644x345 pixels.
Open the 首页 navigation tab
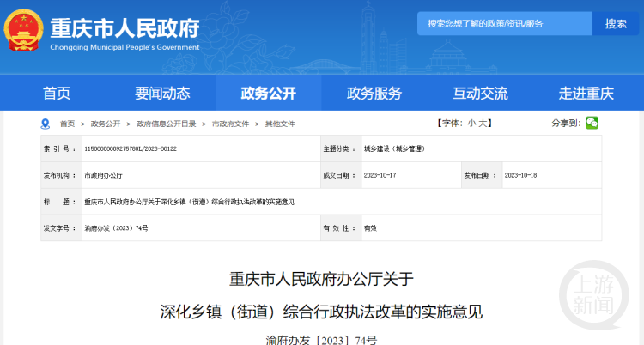(57, 94)
